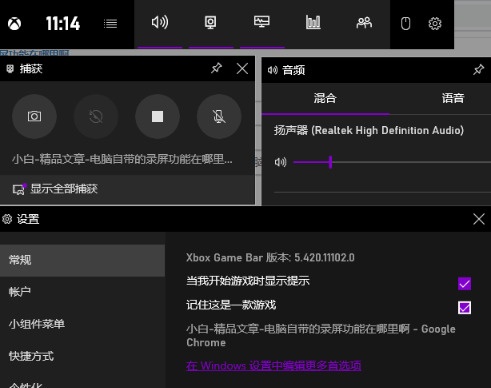This screenshot has width=491, height=388.
Task: Pin the Capture widget
Action: 216,68
